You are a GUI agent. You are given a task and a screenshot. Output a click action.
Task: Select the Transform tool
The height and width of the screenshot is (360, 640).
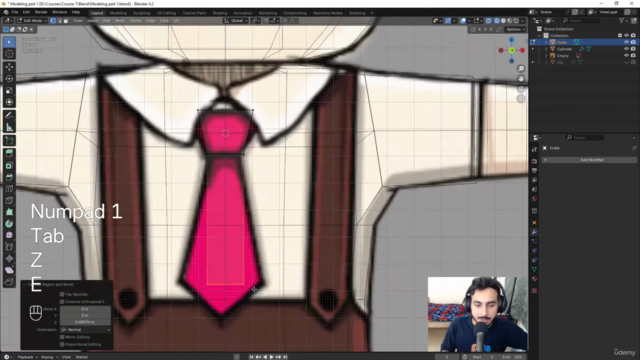click(x=9, y=102)
